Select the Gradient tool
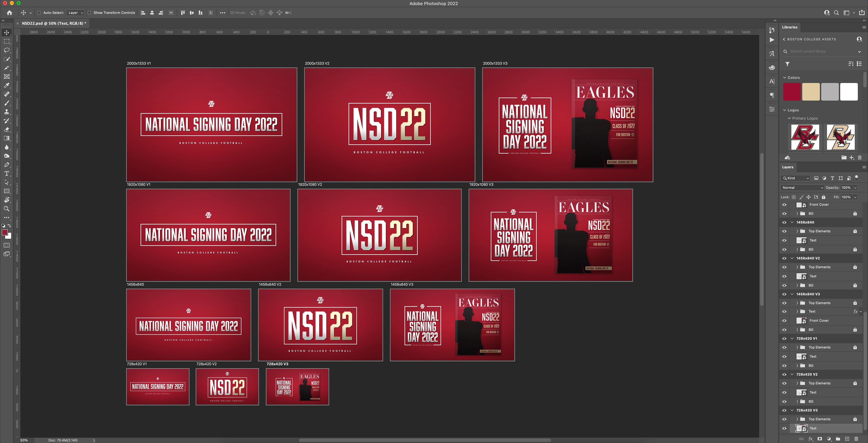868x443 pixels. pyautogui.click(x=6, y=138)
